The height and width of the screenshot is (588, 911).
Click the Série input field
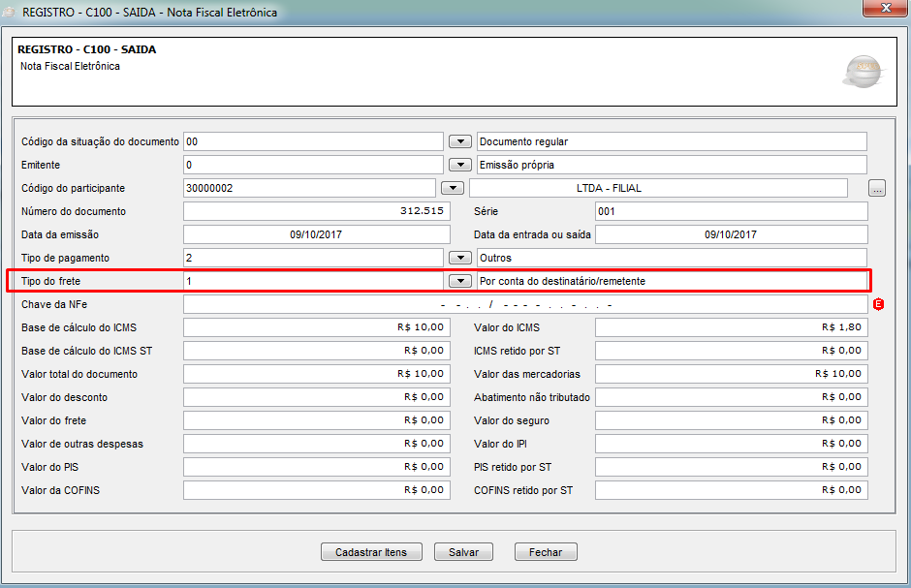point(731,211)
